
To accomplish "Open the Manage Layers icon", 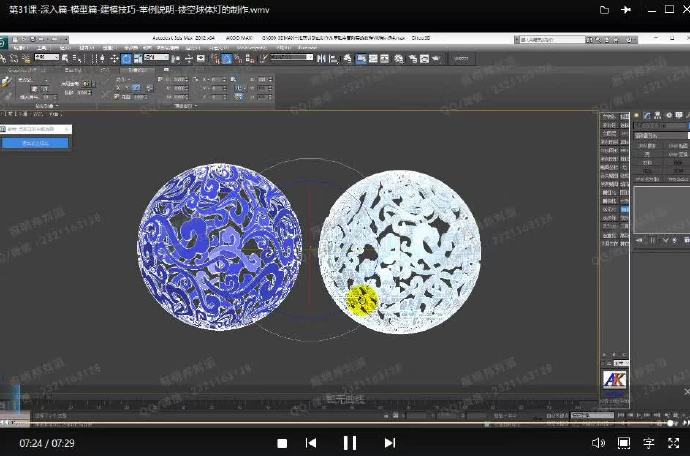I will (348, 59).
